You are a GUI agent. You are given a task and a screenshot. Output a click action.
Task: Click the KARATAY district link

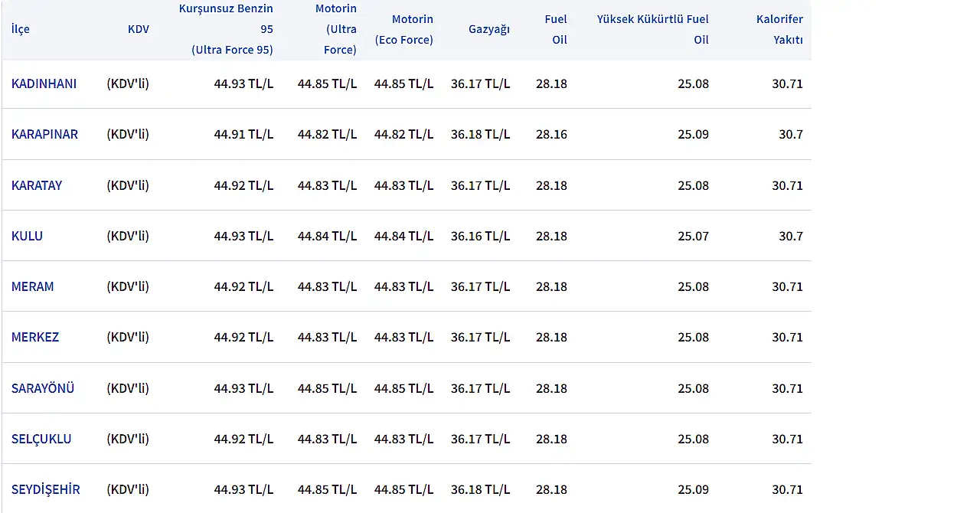[37, 185]
